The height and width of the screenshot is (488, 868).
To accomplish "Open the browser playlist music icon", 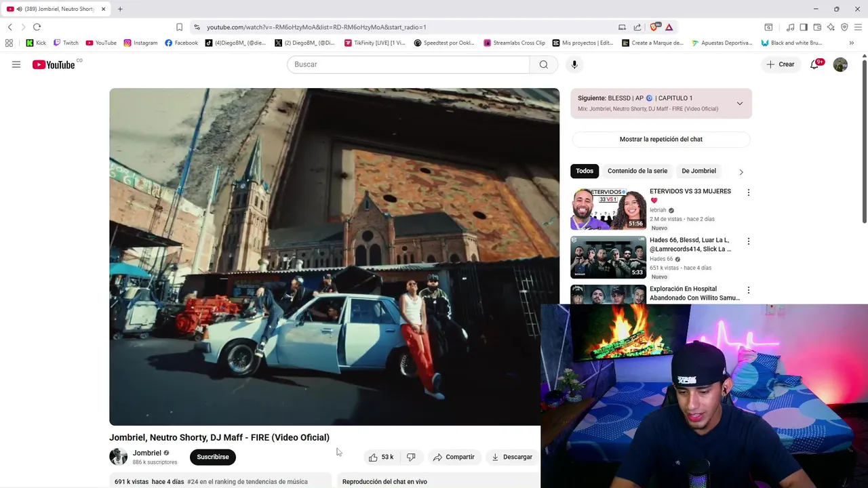I will 790,27.
